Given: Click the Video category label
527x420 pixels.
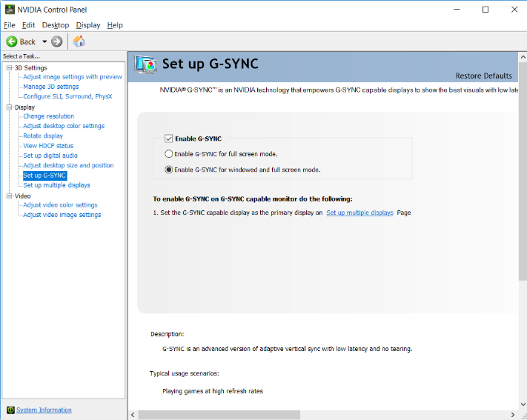Looking at the screenshot, I should [22, 196].
